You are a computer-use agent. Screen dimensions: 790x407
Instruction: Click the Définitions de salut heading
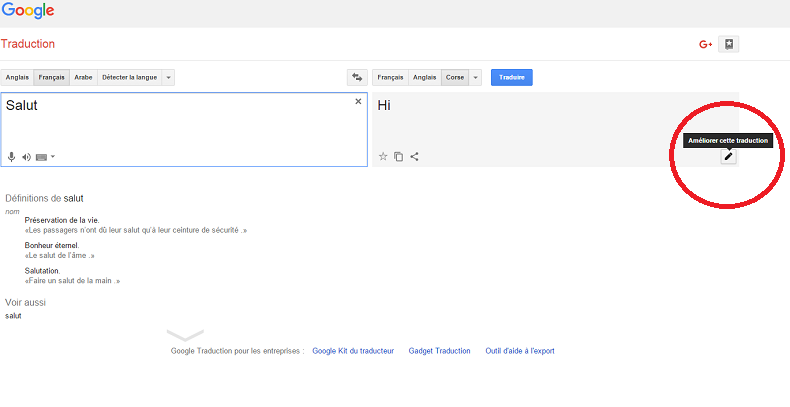click(x=44, y=198)
